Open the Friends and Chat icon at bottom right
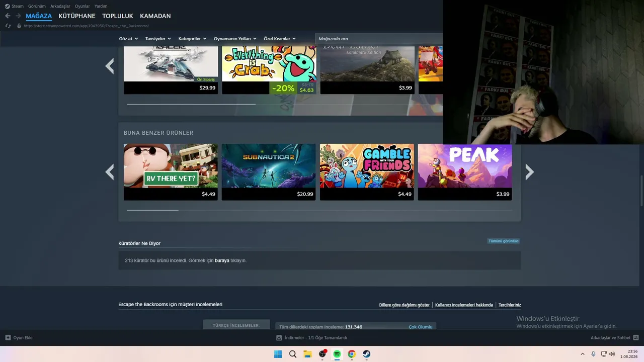Image resolution: width=644 pixels, height=362 pixels. [x=636, y=337]
